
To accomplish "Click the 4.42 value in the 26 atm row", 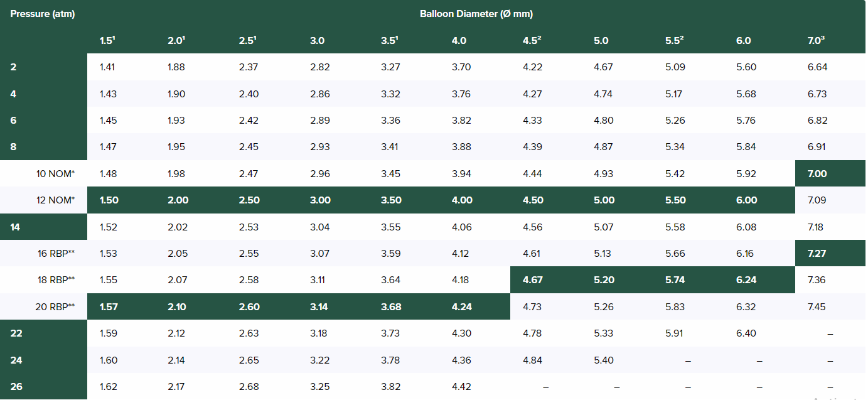I will pos(461,387).
